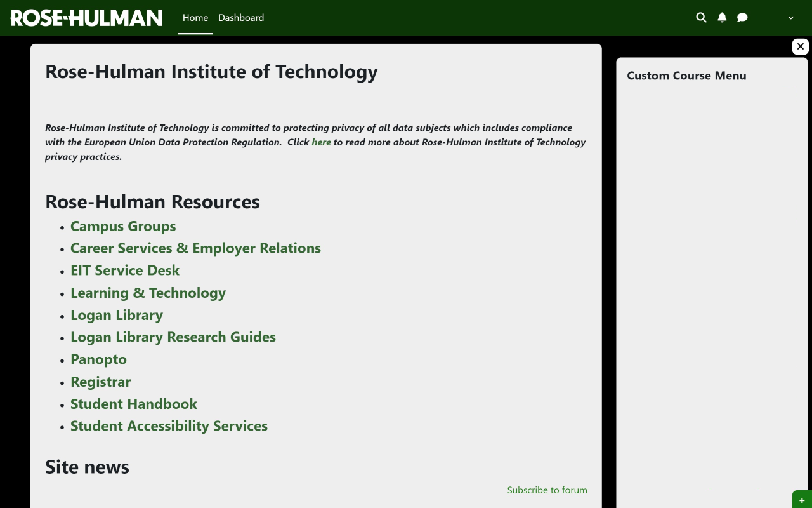The image size is (812, 508).
Task: Open the notifications bell
Action: (722, 18)
